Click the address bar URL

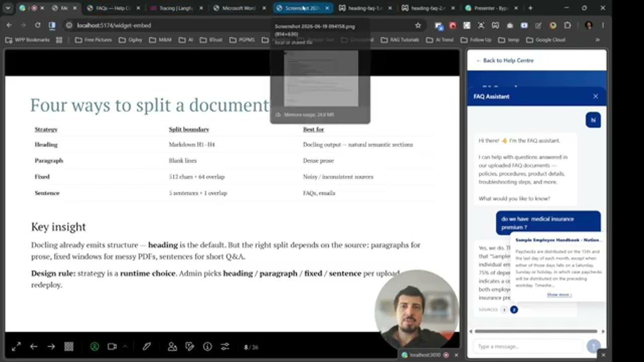[114, 25]
